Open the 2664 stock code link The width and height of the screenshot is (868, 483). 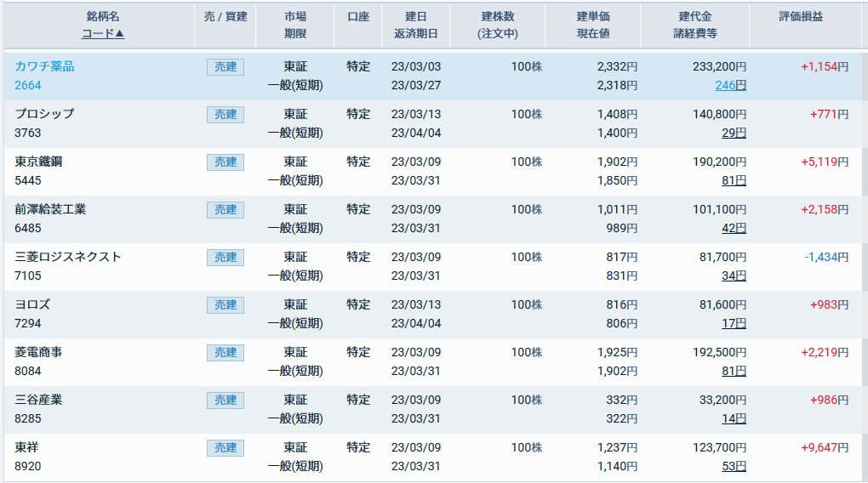(x=28, y=85)
